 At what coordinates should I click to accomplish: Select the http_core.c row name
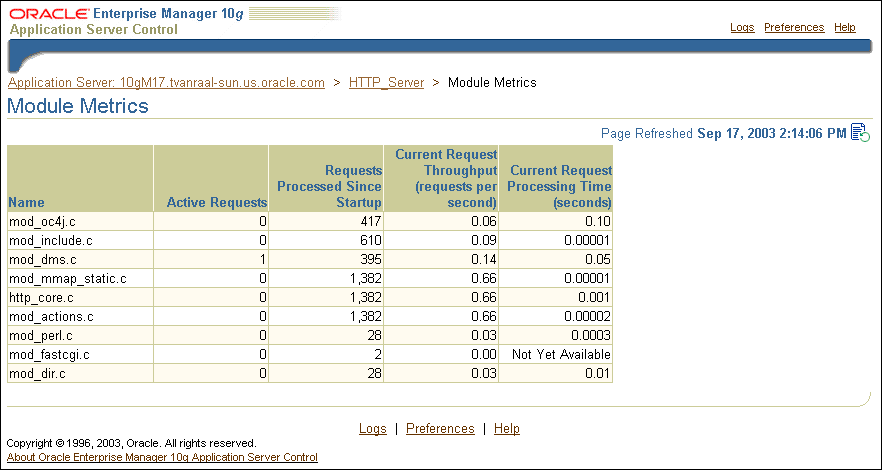pos(43,298)
